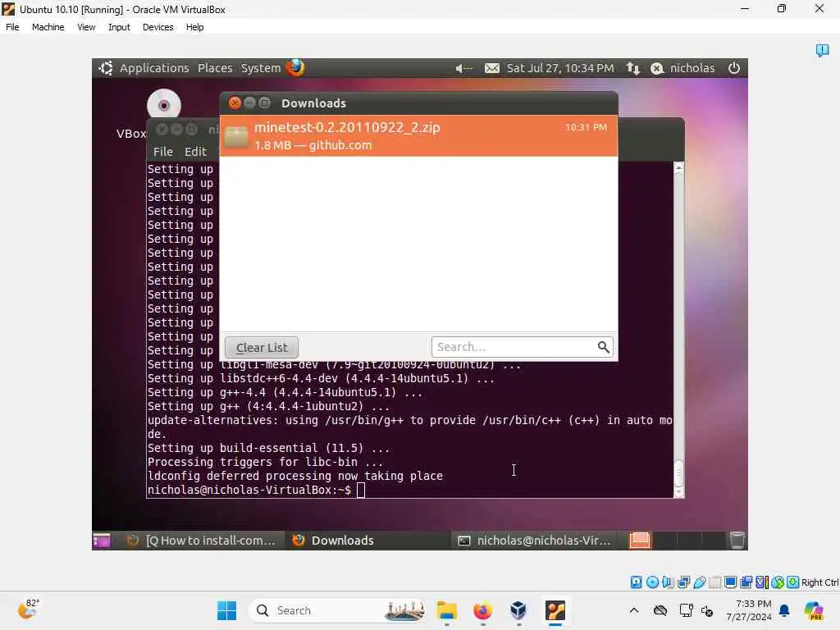Open the Ubuntu System menu
Image resolution: width=840 pixels, height=630 pixels.
pyautogui.click(x=260, y=68)
